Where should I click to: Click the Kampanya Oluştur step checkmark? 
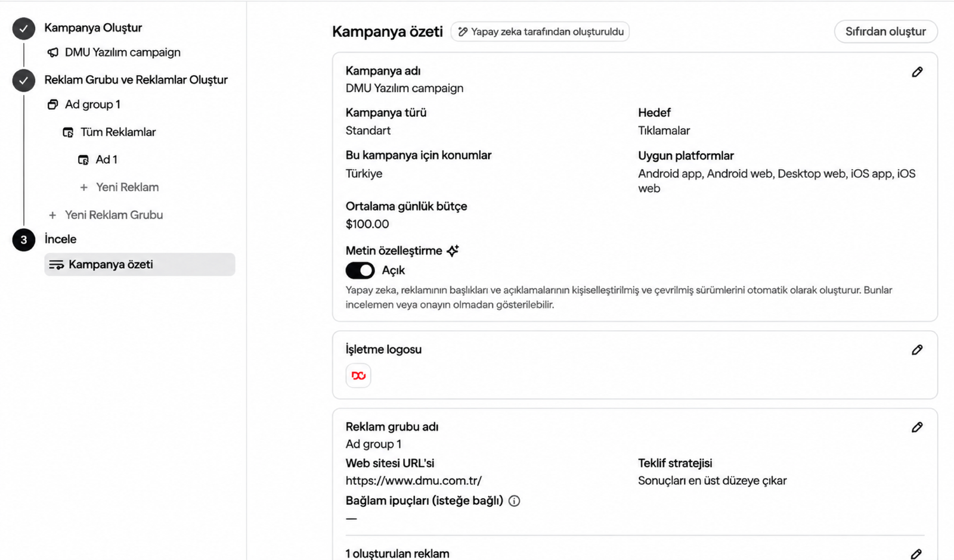(24, 29)
